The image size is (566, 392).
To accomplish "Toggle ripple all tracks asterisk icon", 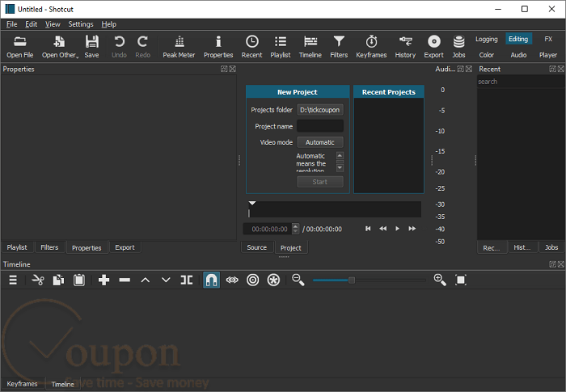I will click(273, 280).
